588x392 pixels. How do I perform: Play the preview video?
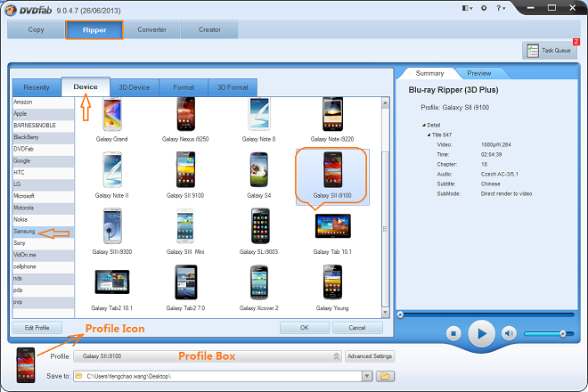[x=481, y=333]
